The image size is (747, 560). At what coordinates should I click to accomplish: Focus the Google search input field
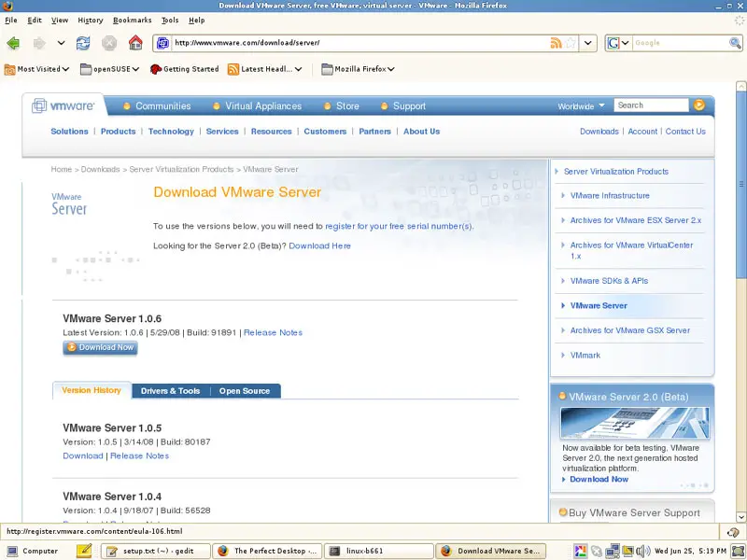(x=681, y=43)
